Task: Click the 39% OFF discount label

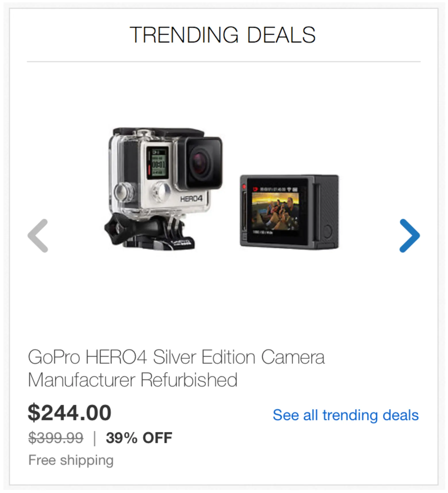Action: (x=139, y=438)
